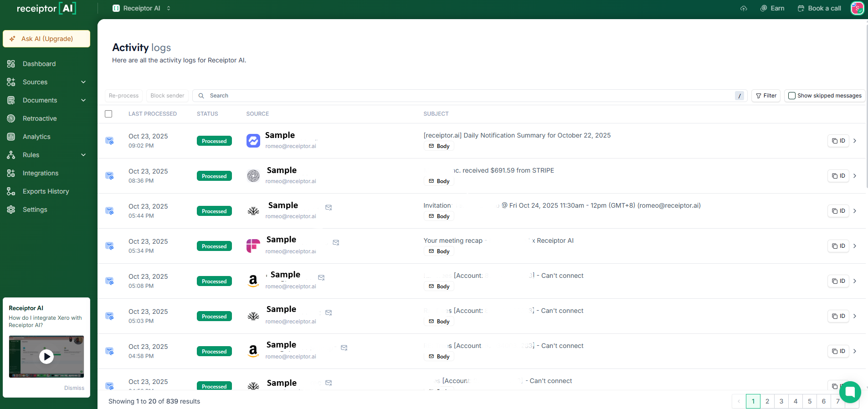This screenshot has height=409, width=868.
Task: Copy ID of the STRIPE payment row
Action: pyautogui.click(x=838, y=176)
